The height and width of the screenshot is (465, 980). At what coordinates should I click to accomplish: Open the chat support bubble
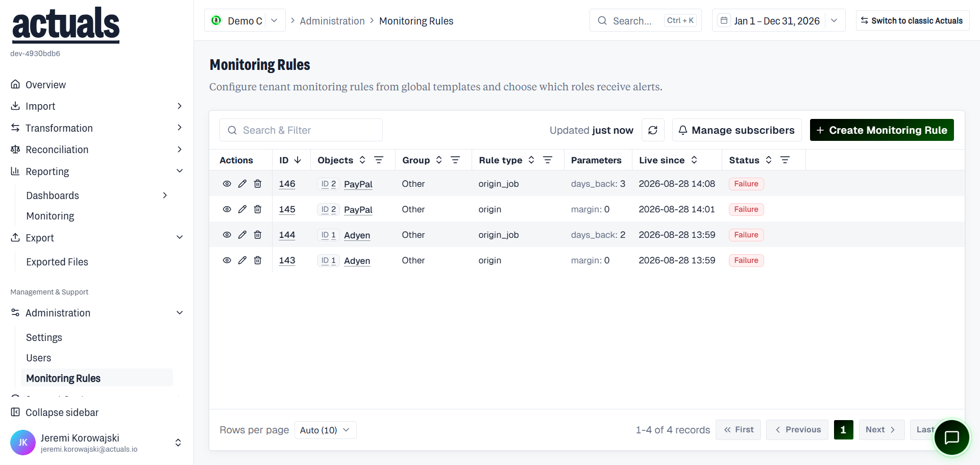tap(951, 437)
